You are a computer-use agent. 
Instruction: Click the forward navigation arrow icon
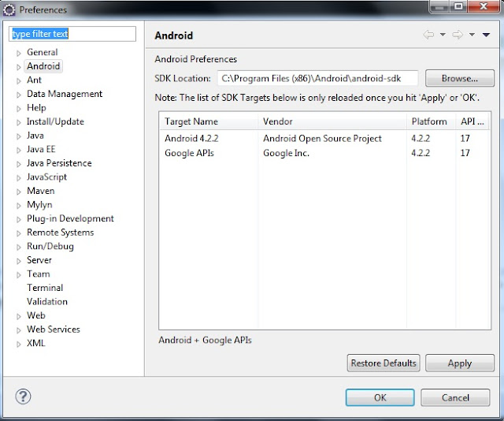point(458,35)
